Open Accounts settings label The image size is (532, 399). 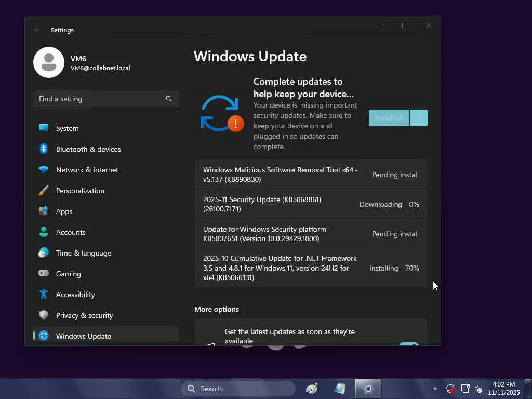[x=71, y=232]
